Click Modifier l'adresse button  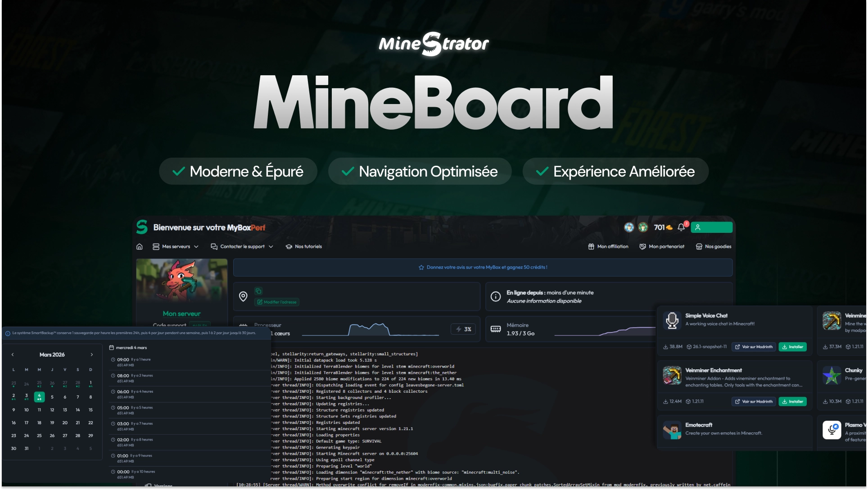(x=277, y=302)
